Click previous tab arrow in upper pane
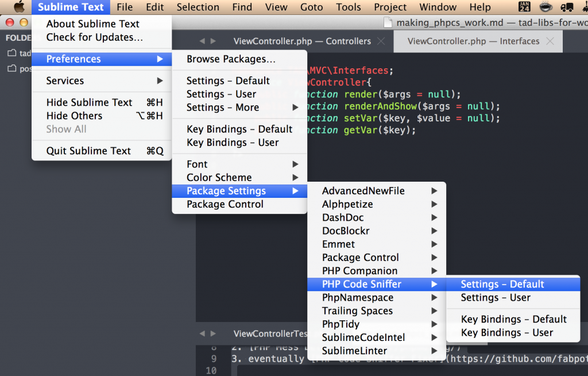 point(203,41)
